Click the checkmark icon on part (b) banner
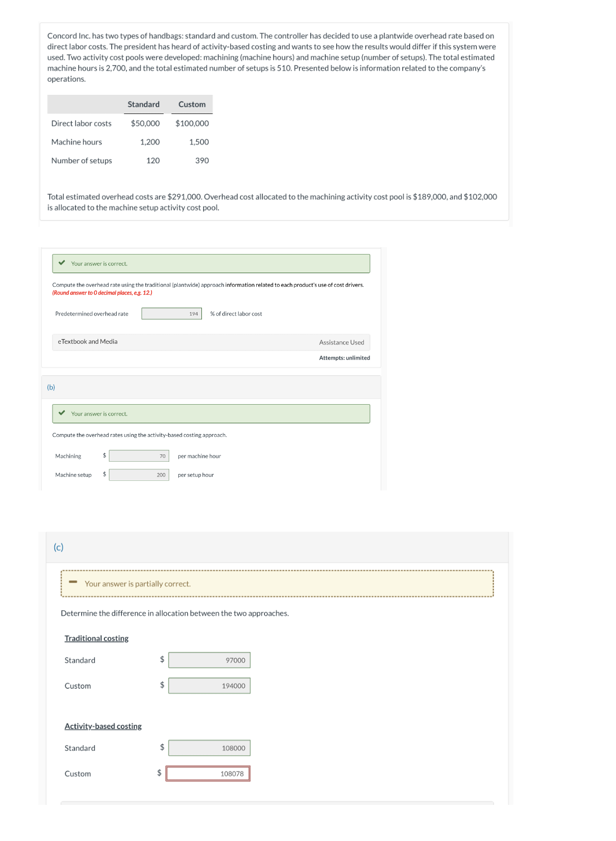The width and height of the screenshot is (616, 841). [x=62, y=413]
